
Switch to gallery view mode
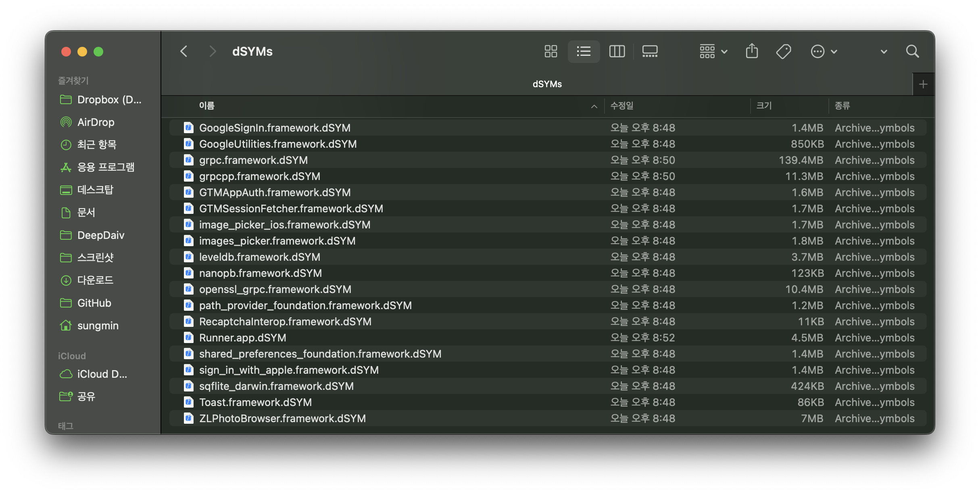click(x=650, y=51)
